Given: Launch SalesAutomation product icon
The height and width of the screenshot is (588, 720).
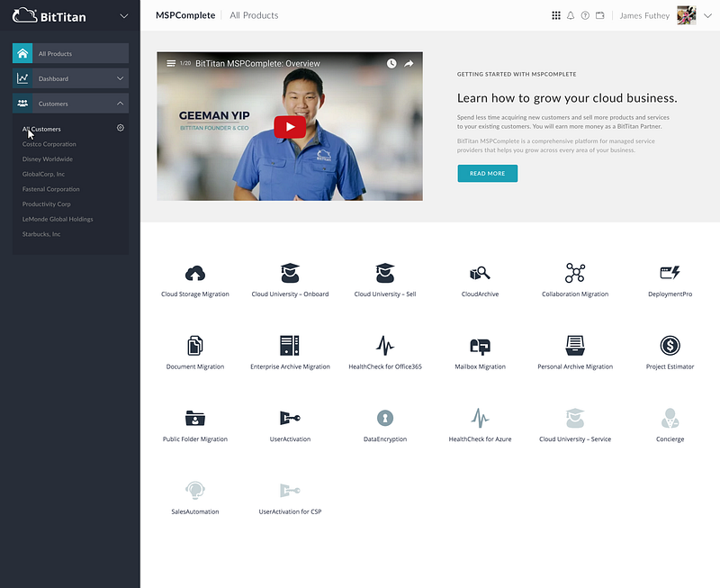Looking at the screenshot, I should pos(194,490).
